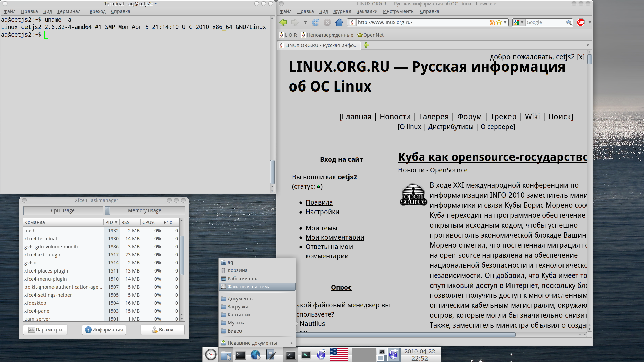The height and width of the screenshot is (362, 644).
Task: Open the Закладки menu in Iceweasel
Action: click(x=367, y=11)
